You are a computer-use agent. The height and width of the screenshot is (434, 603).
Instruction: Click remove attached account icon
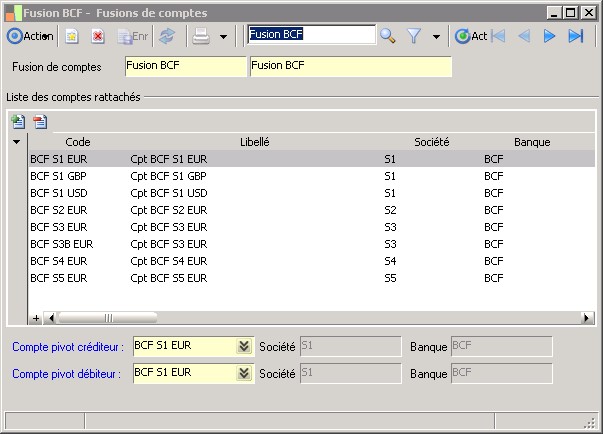(x=40, y=121)
